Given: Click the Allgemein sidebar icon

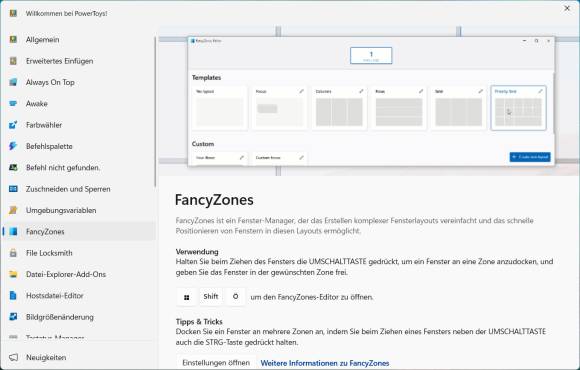Looking at the screenshot, I should (13, 40).
